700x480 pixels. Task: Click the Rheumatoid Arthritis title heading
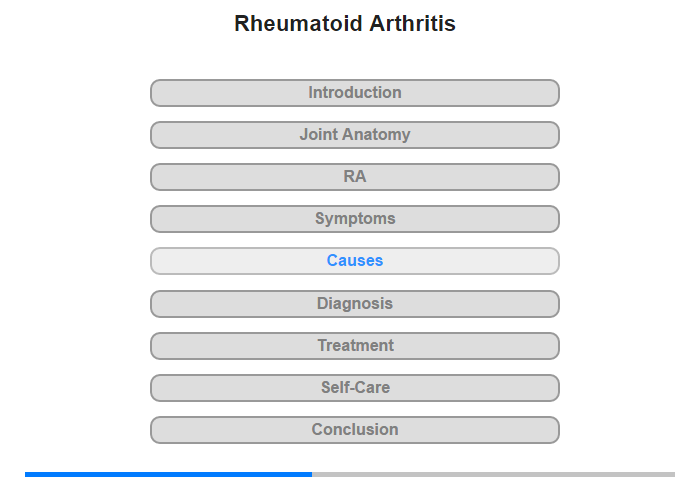coord(345,23)
